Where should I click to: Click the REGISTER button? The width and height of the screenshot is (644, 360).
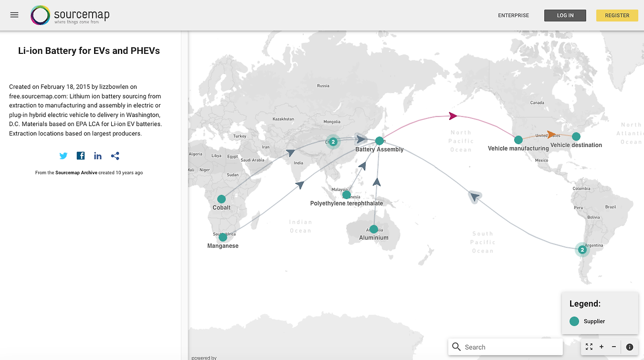pyautogui.click(x=617, y=16)
